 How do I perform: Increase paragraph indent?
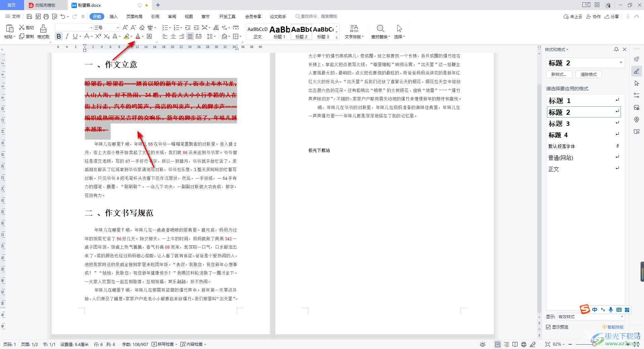[x=196, y=28]
